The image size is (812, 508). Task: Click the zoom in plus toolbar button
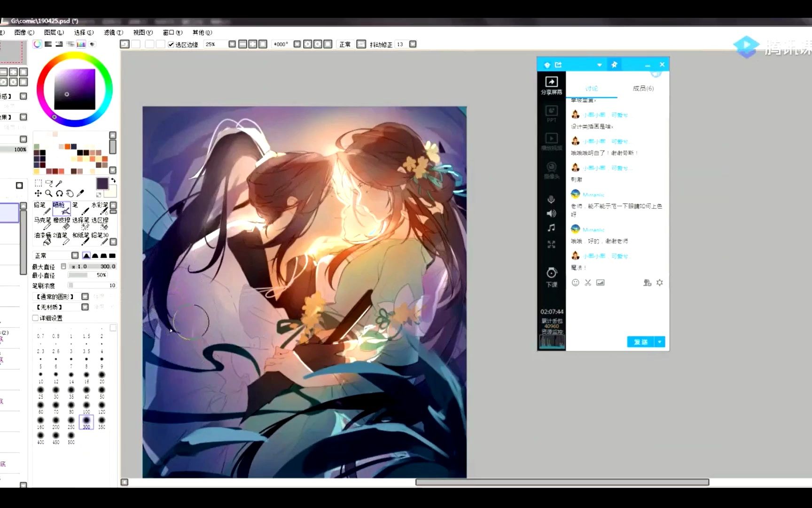253,44
